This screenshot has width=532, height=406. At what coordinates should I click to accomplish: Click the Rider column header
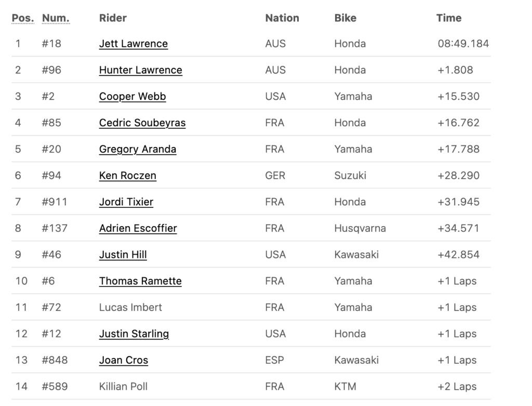(113, 18)
